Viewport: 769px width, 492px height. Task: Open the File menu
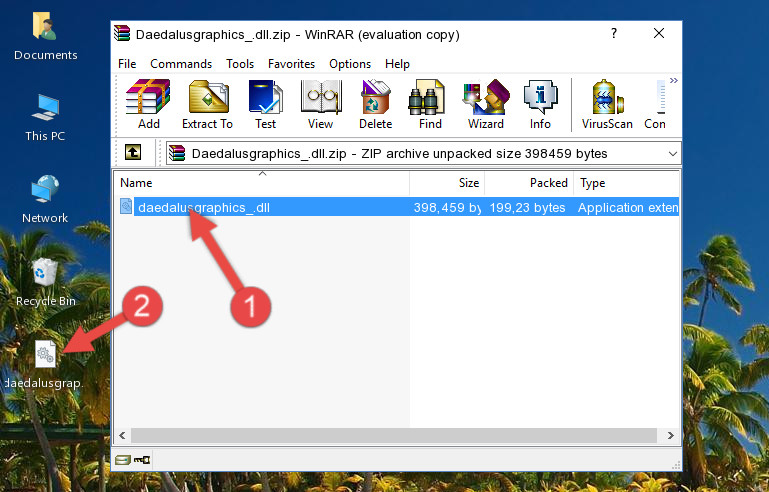click(127, 64)
